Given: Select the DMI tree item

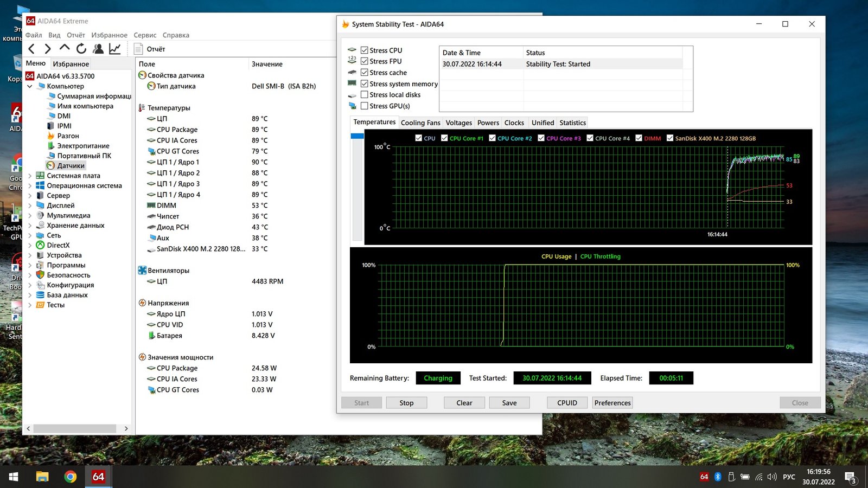Looking at the screenshot, I should tap(59, 116).
